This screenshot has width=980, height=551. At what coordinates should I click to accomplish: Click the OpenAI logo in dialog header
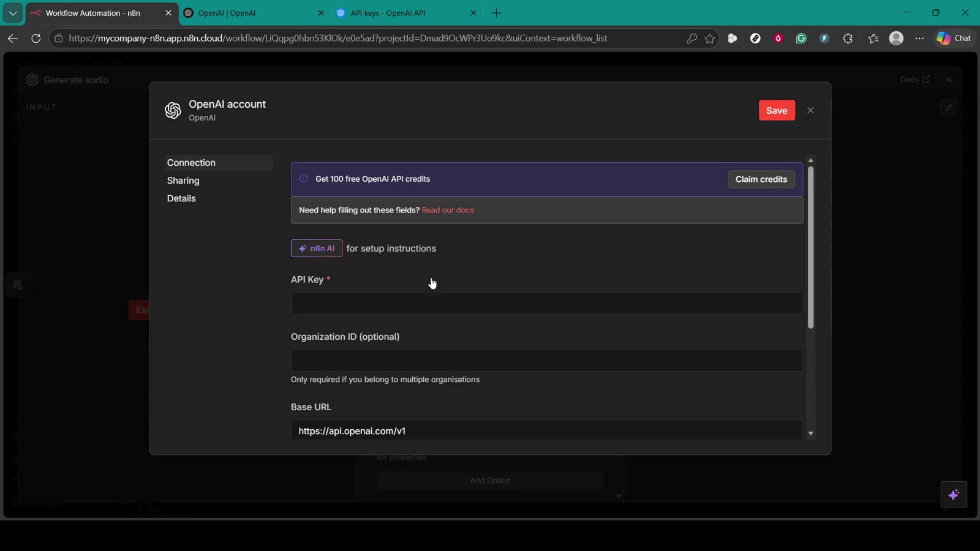[x=173, y=110]
